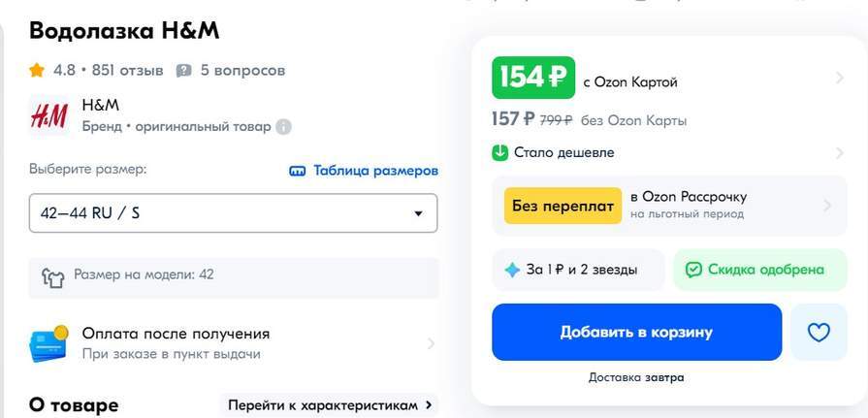Screen dimensions: 868x418
Task: Open the size dropdown 42–44 RU / S
Action: point(233,213)
